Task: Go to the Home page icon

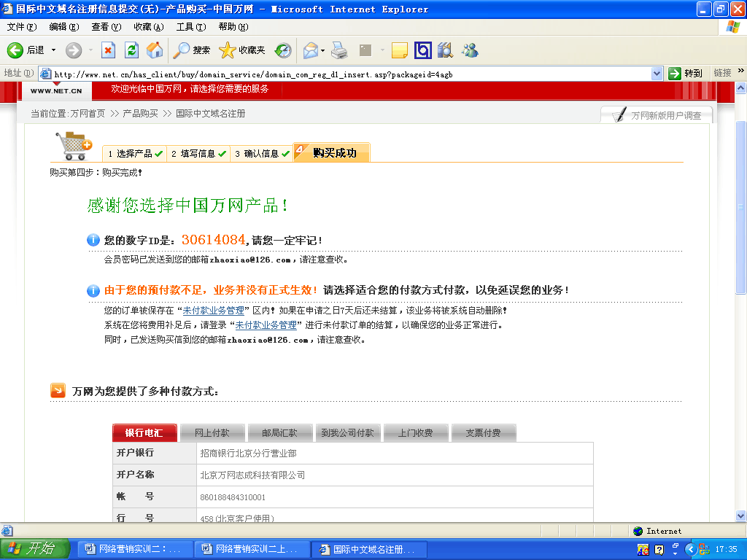Action: point(155,50)
